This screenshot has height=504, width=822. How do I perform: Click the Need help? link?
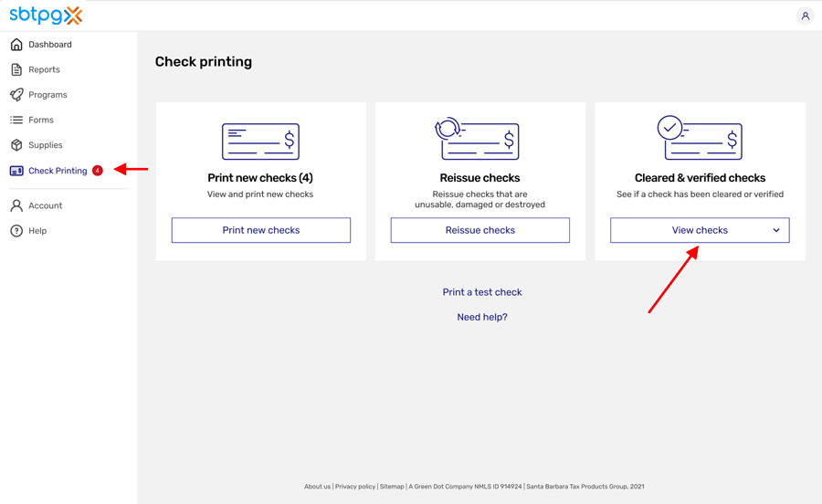[x=482, y=317]
